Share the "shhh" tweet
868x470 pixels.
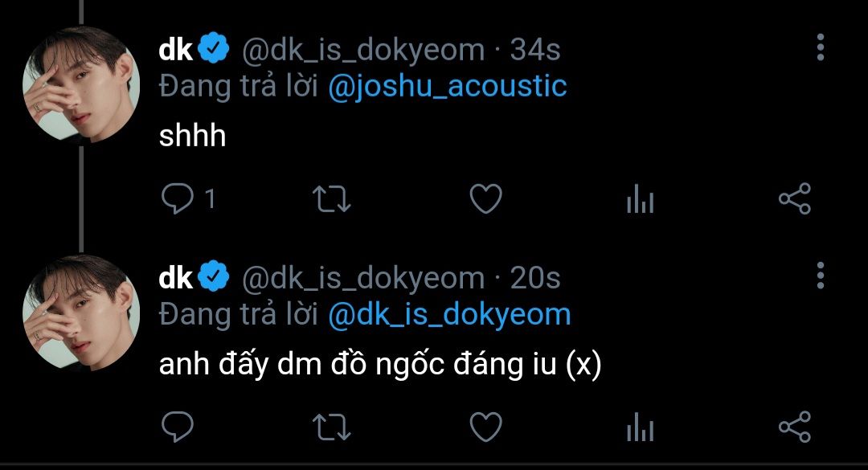795,198
